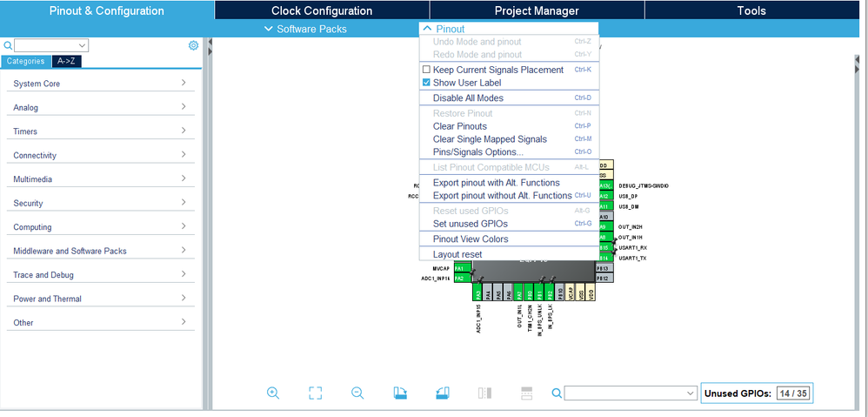
Task: Open the Tools tab
Action: (x=751, y=10)
